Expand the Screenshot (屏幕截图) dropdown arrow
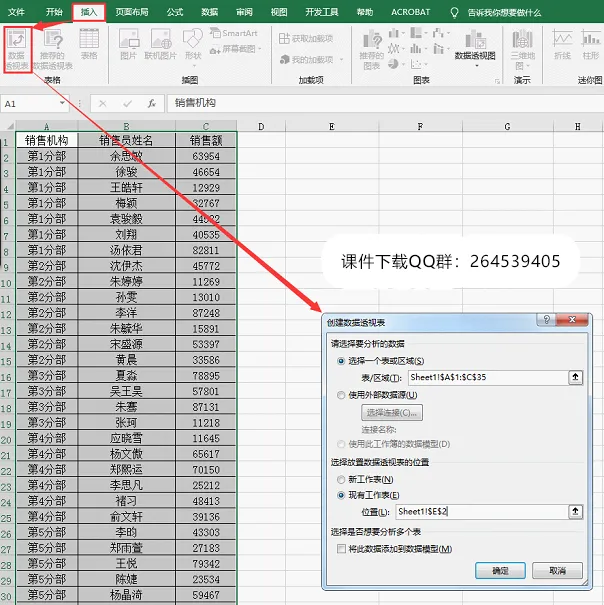 click(260, 49)
